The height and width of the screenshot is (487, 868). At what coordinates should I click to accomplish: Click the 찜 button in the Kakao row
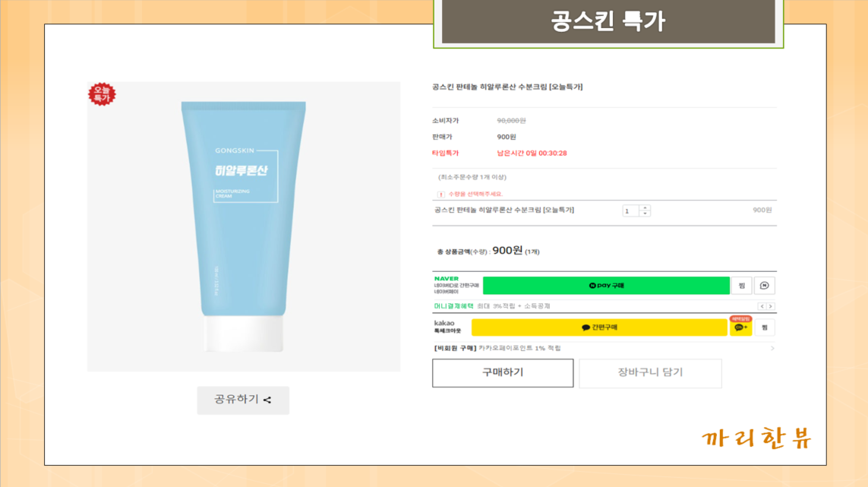pos(765,327)
